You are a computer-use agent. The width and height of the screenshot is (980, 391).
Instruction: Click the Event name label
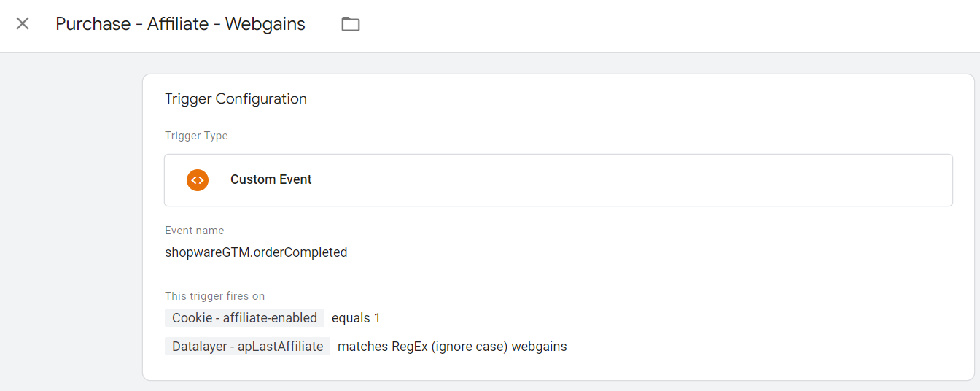[195, 231]
